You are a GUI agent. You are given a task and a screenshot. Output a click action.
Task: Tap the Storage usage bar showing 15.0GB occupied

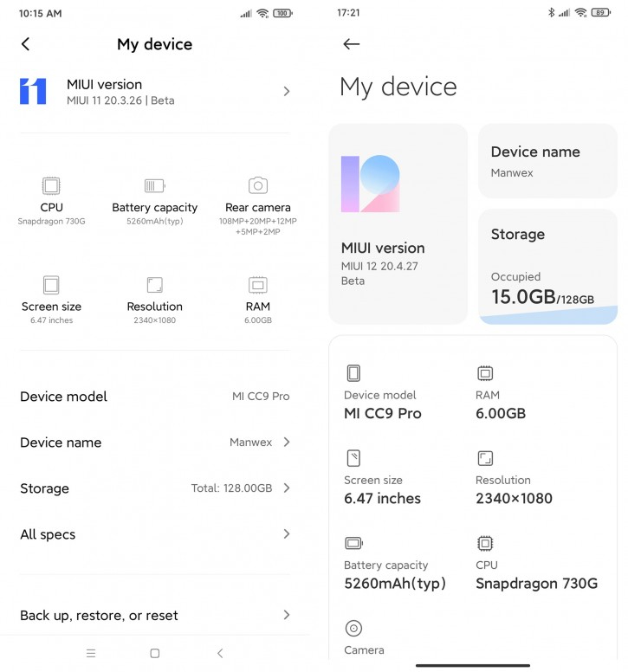click(547, 313)
